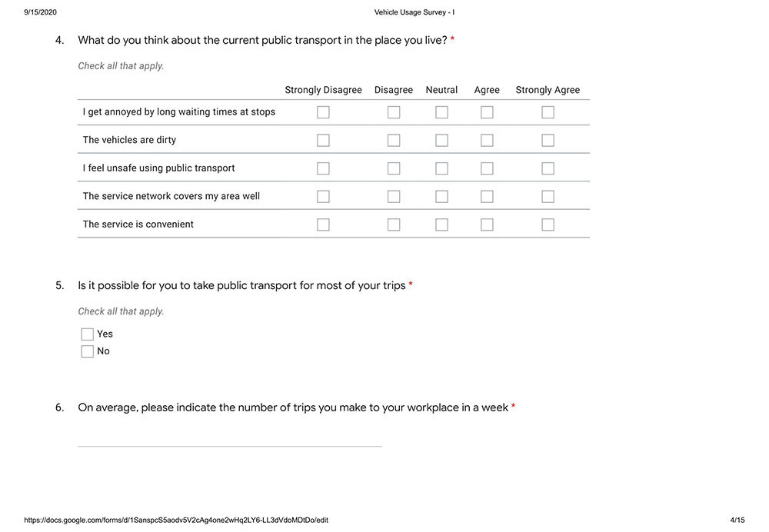Mark Disagree for vehicles are dirty
This screenshot has width=769, height=532.
[x=394, y=140]
